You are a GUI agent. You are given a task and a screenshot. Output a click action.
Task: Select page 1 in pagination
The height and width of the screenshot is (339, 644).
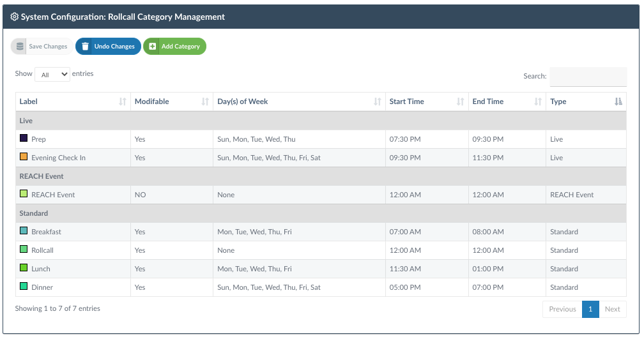[590, 309]
